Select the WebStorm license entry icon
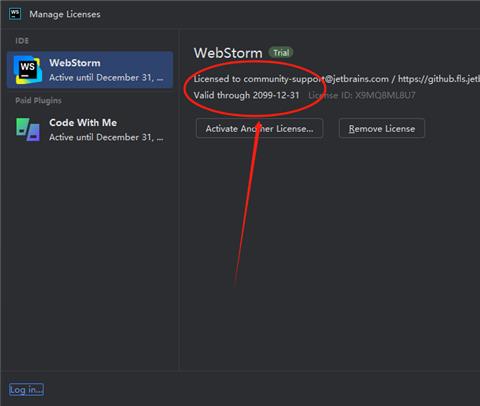The height and width of the screenshot is (406, 480). 27,70
